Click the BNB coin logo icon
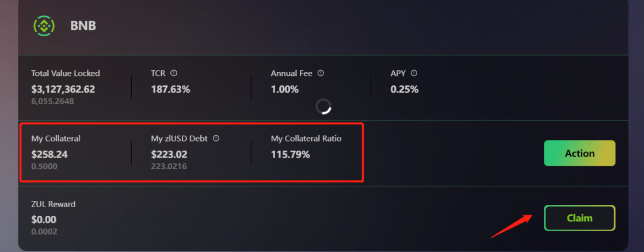The image size is (644, 252). (x=44, y=26)
